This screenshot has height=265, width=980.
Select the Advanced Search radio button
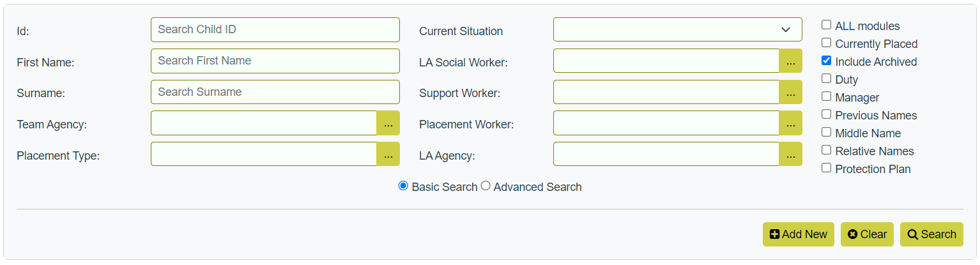486,186
